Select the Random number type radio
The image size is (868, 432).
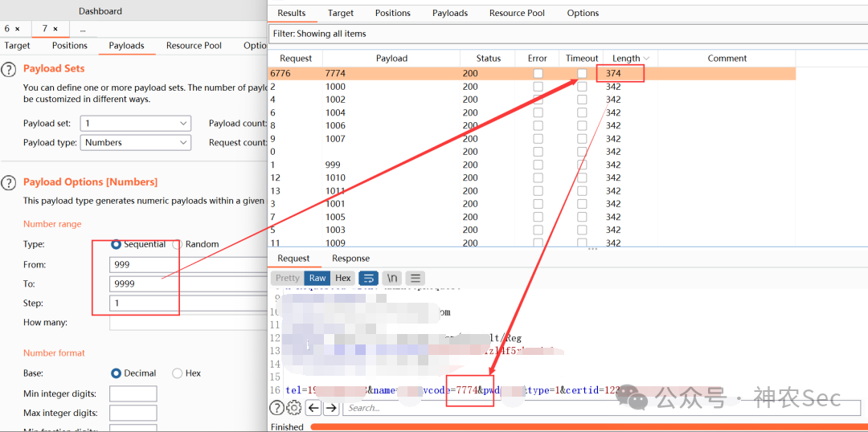(177, 244)
